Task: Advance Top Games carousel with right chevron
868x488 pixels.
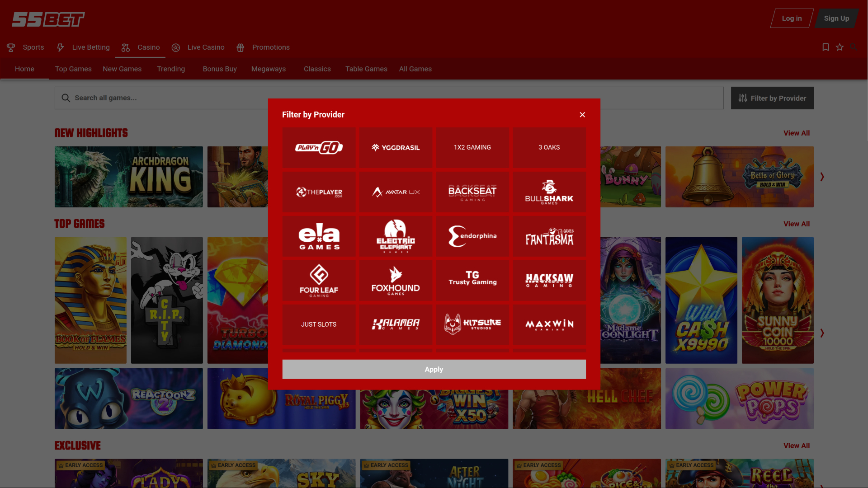Action: pos(822,333)
